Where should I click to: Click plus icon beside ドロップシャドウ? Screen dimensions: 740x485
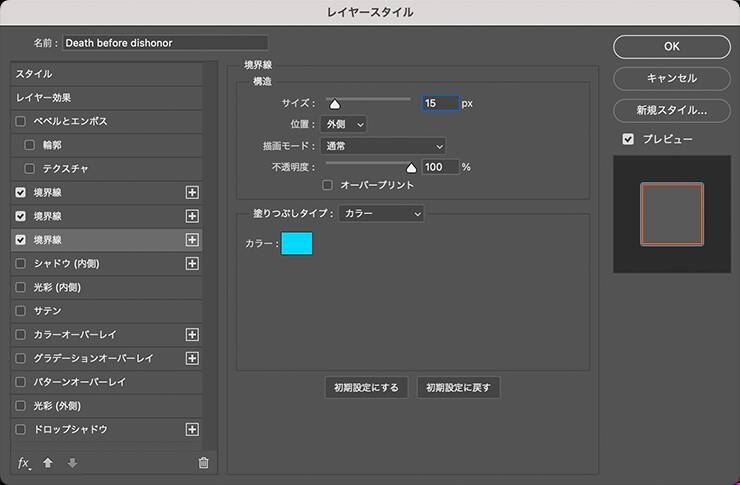pyautogui.click(x=193, y=429)
